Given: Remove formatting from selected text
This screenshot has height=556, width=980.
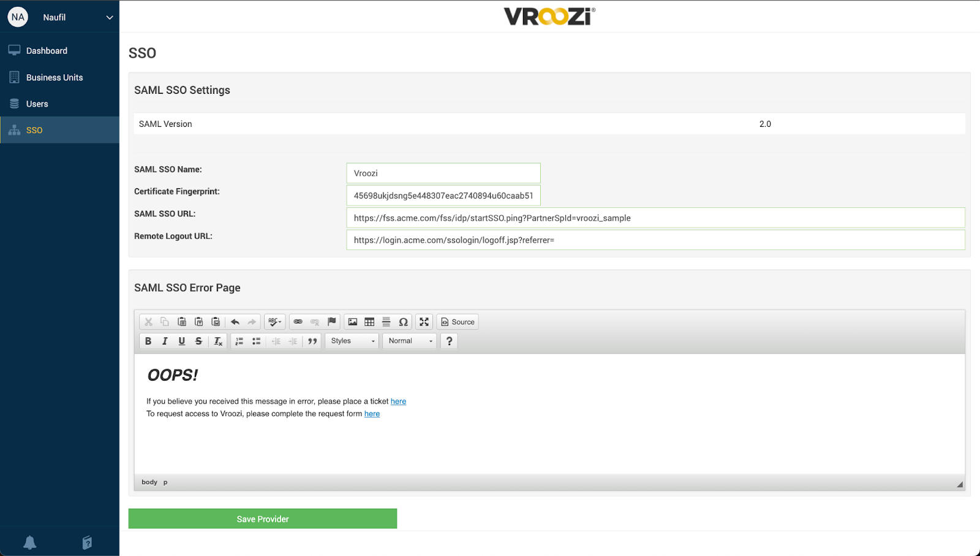Looking at the screenshot, I should pos(218,341).
